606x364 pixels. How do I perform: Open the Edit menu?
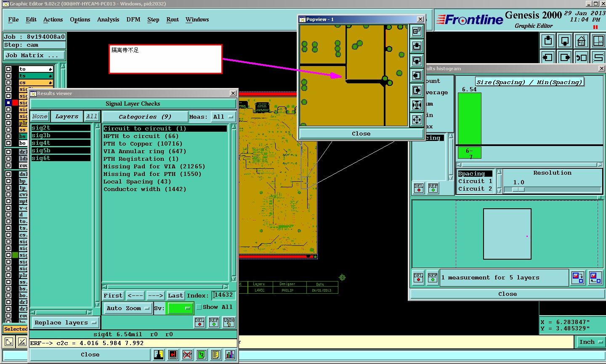31,19
